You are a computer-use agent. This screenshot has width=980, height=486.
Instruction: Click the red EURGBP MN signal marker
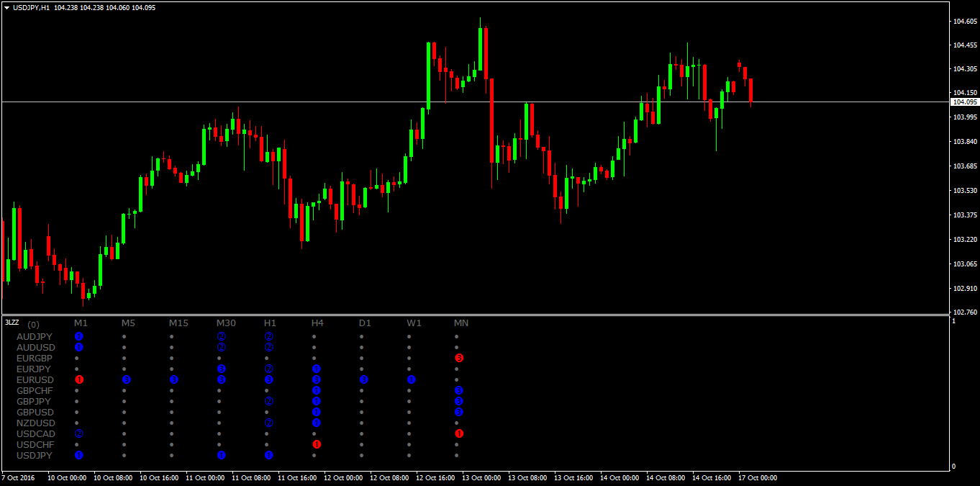[x=459, y=358]
